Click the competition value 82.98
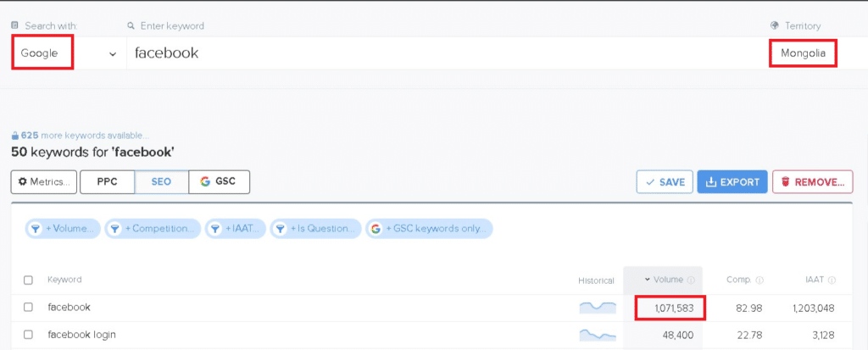 point(751,308)
